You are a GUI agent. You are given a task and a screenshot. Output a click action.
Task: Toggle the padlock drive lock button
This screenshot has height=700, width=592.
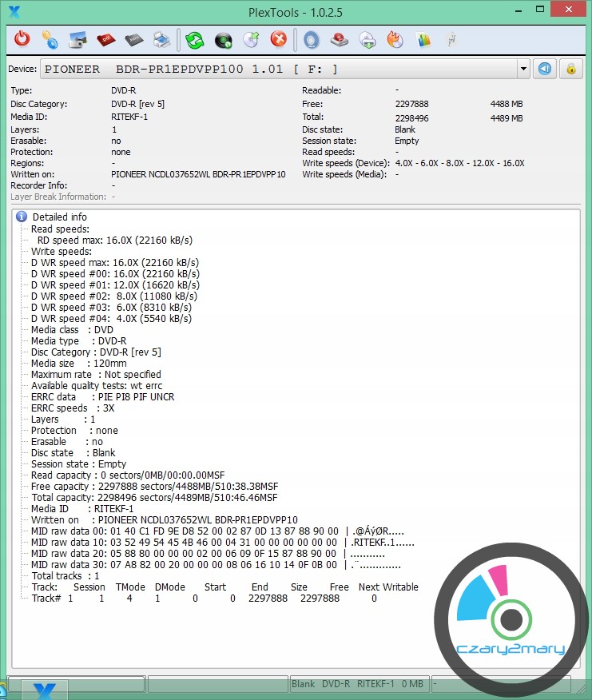click(x=570, y=69)
